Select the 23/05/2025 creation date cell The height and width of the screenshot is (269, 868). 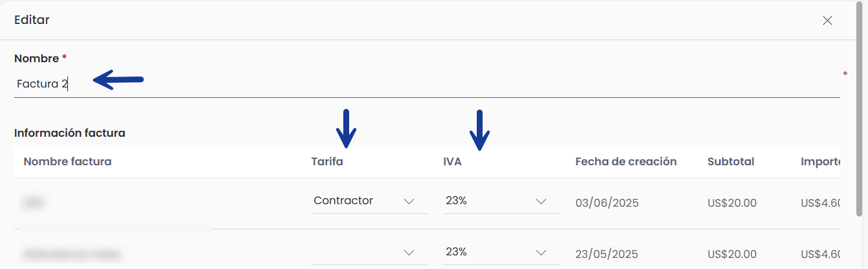click(607, 253)
